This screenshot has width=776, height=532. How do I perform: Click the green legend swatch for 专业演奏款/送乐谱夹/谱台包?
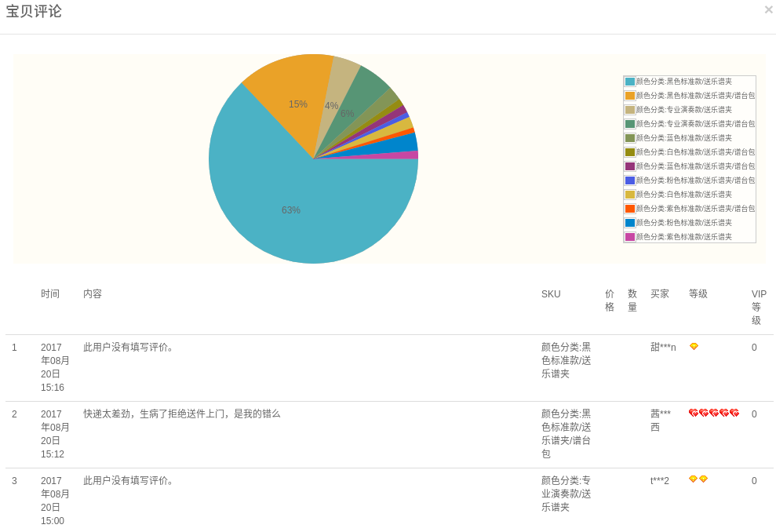tap(630, 124)
